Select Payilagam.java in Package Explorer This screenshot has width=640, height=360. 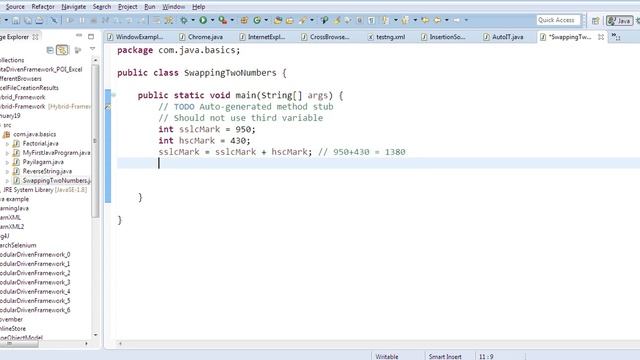[43, 162]
